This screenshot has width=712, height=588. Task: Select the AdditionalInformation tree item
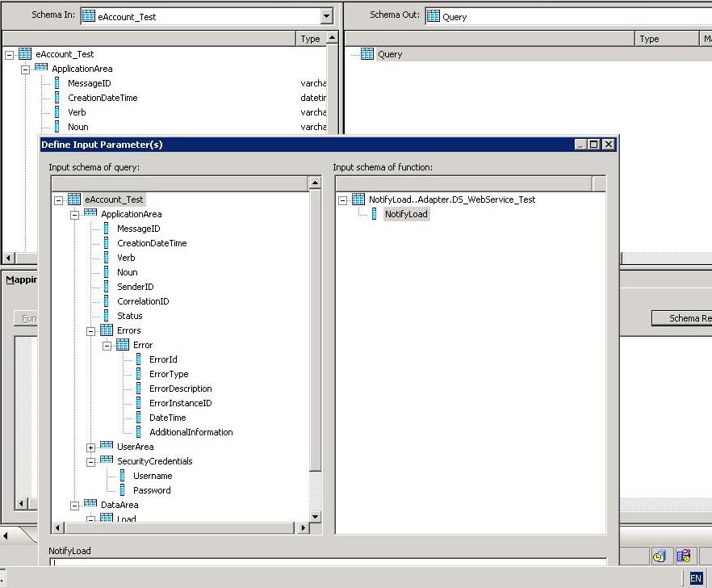point(191,432)
